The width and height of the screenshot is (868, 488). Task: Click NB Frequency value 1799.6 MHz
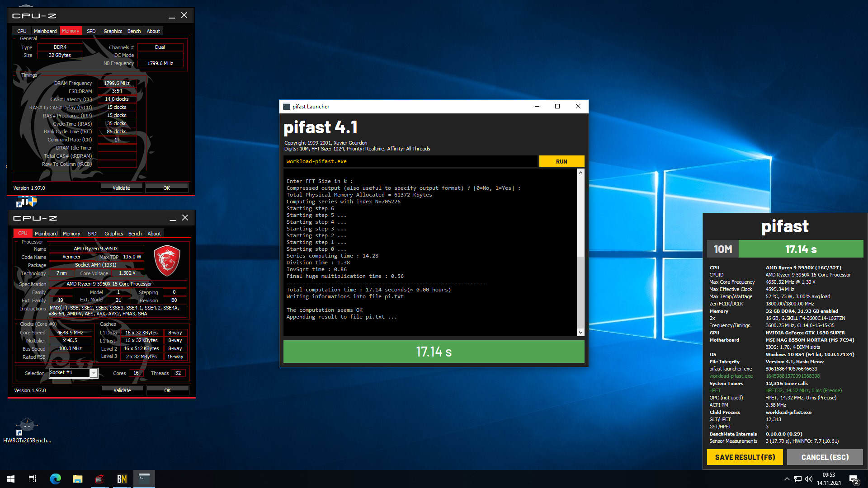tap(160, 63)
